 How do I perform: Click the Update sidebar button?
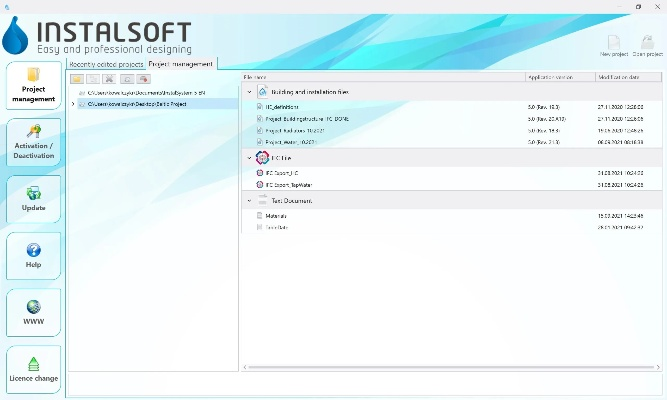33,199
